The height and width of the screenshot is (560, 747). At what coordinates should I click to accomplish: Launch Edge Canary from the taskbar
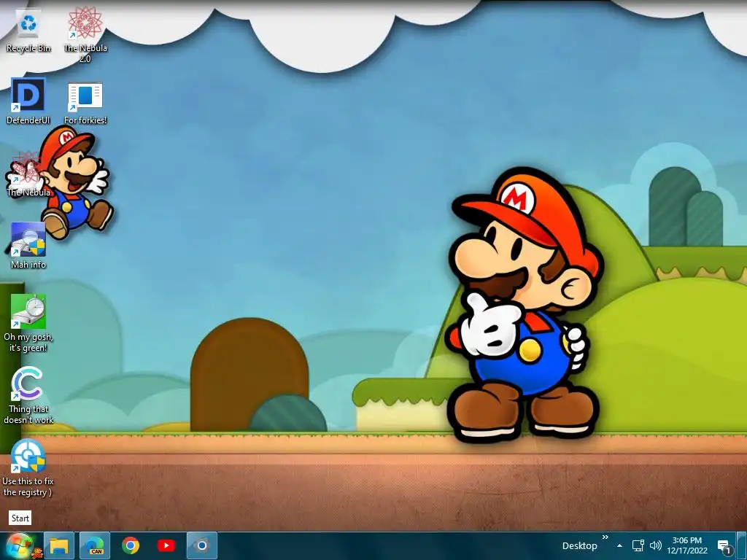click(95, 545)
